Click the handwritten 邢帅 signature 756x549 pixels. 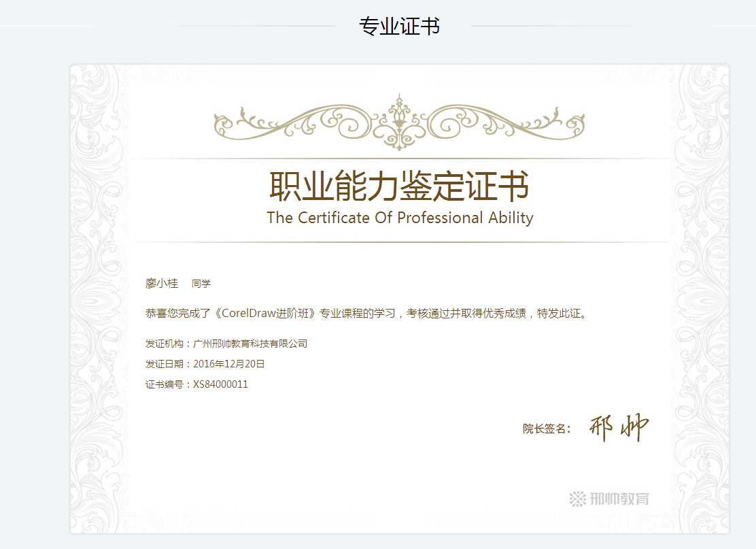click(x=619, y=428)
